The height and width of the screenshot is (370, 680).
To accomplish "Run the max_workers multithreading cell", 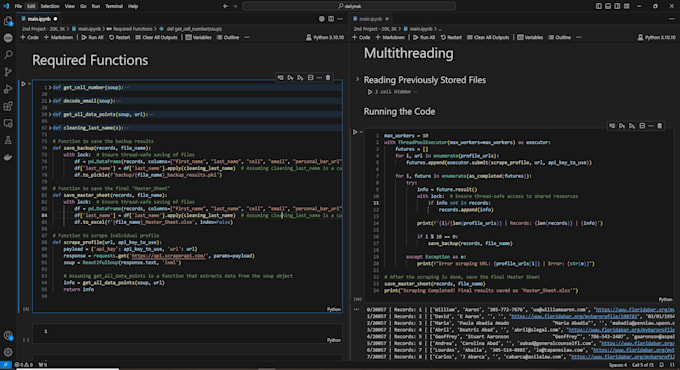I will [x=355, y=132].
